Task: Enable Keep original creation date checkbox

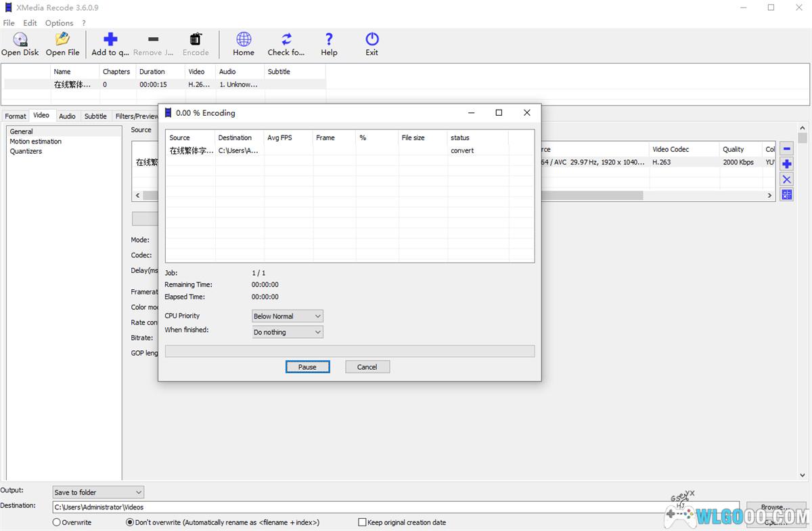Action: [362, 522]
